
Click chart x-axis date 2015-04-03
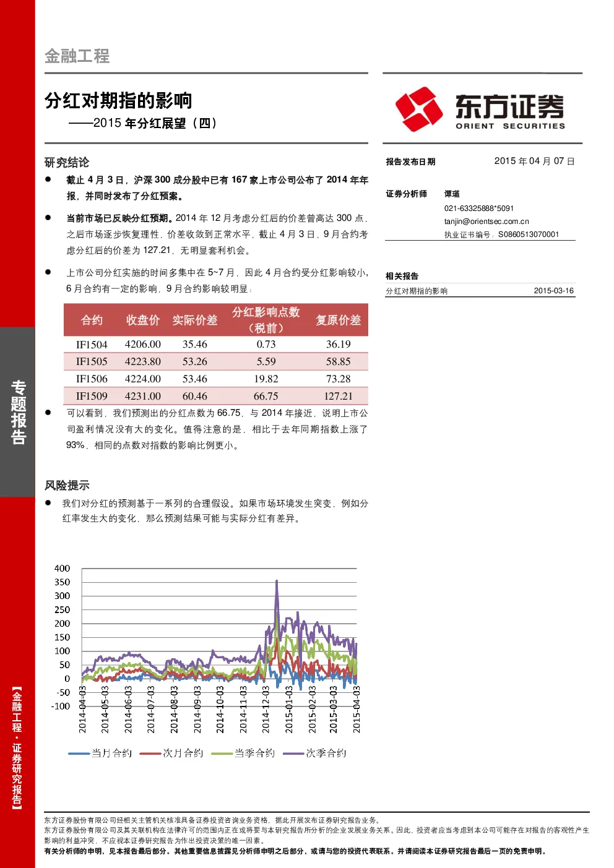click(357, 710)
